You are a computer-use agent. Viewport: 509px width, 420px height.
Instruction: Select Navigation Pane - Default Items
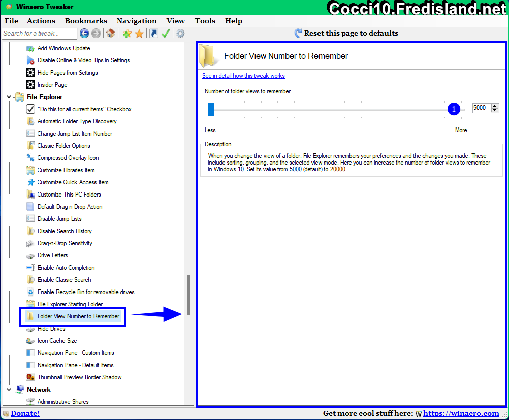76,365
